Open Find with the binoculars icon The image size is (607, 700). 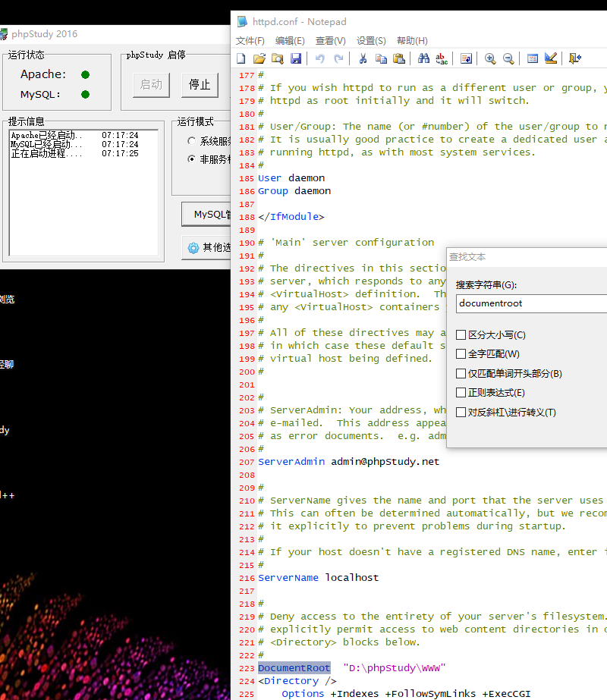[x=423, y=58]
